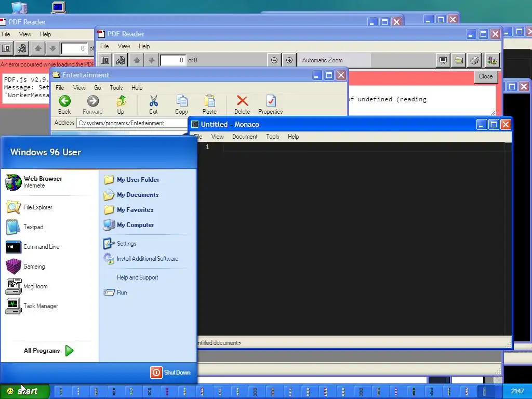Click Forward in the Entertainment window
Screen dimensions: 532x399
pos(92,104)
